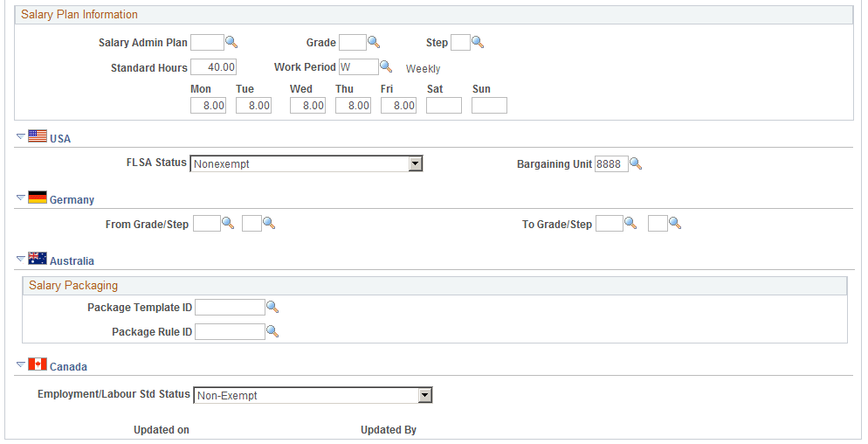Image resolution: width=868 pixels, height=444 pixels.
Task: Collapse the Germany section triangle
Action: (21, 197)
